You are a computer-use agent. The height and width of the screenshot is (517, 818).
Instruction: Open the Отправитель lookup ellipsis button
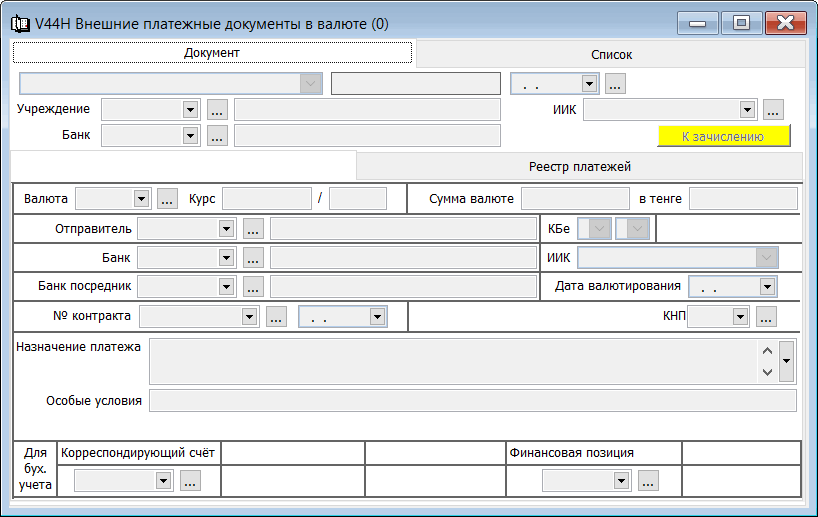coord(253,229)
